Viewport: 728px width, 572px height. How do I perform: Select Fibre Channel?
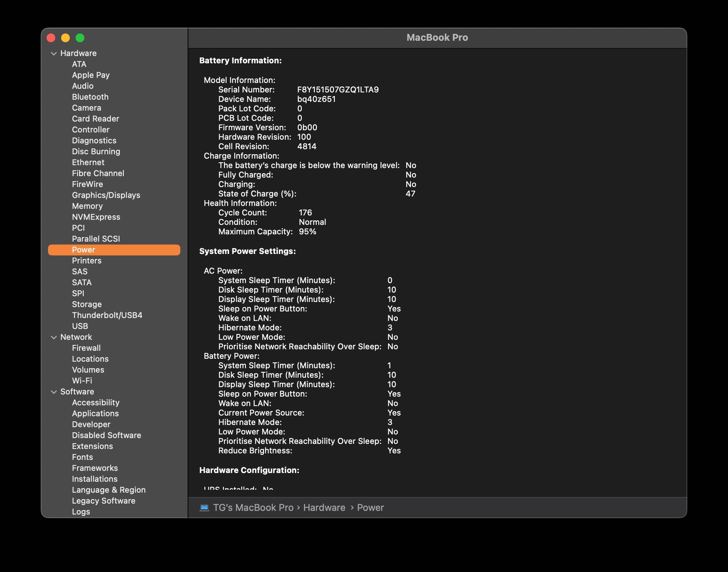(x=98, y=173)
